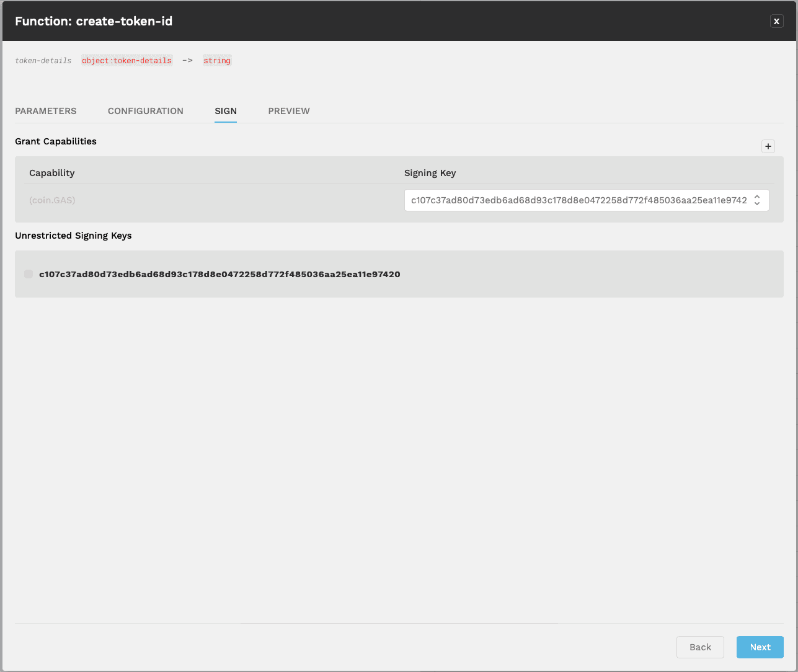
Task: Select the unrestricted key hash text c107c37a…97420
Action: point(219,274)
